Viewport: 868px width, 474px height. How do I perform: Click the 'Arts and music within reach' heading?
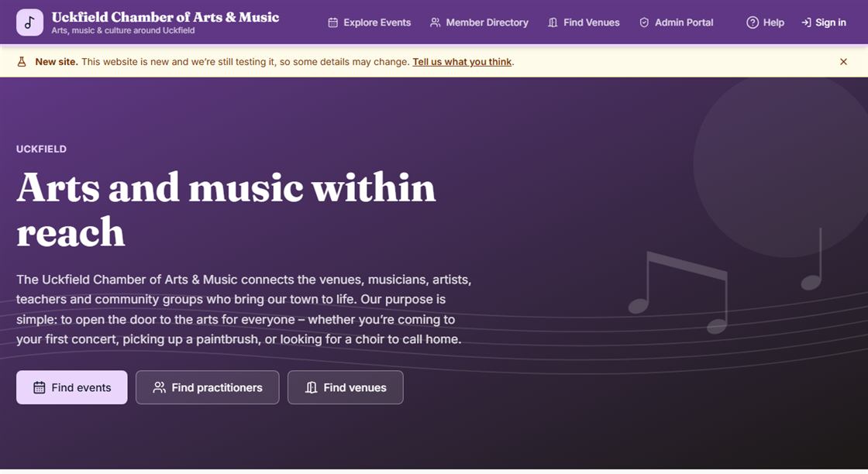(226, 210)
